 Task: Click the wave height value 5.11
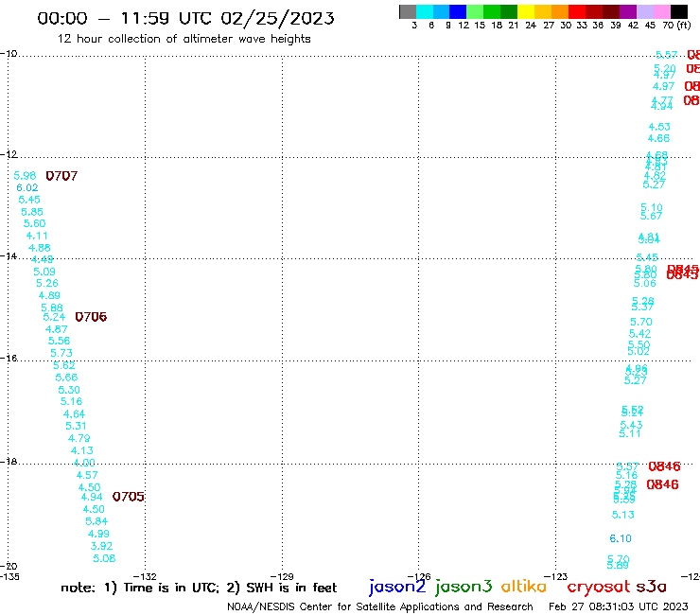click(630, 433)
